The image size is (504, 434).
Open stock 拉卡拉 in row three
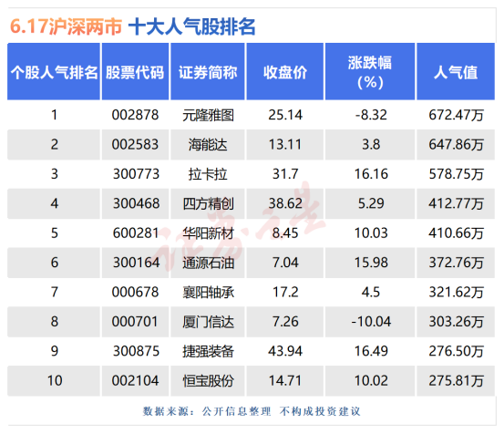(x=208, y=174)
